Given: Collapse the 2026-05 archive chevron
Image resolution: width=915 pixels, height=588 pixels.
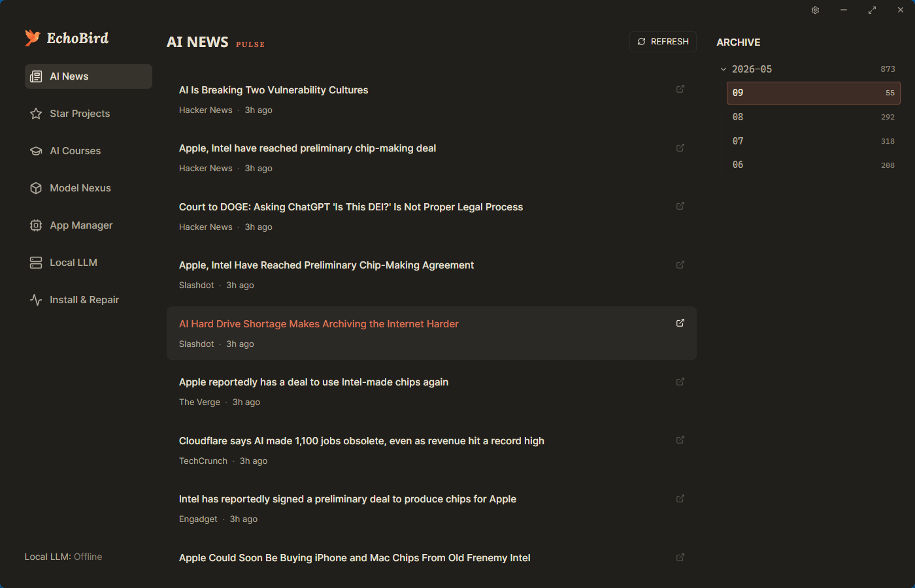Looking at the screenshot, I should point(724,69).
